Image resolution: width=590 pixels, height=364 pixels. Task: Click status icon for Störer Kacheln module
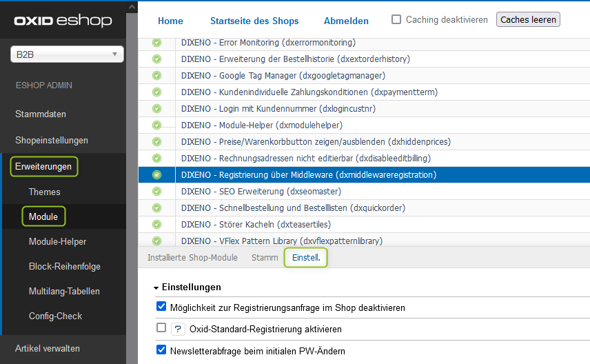(x=157, y=225)
